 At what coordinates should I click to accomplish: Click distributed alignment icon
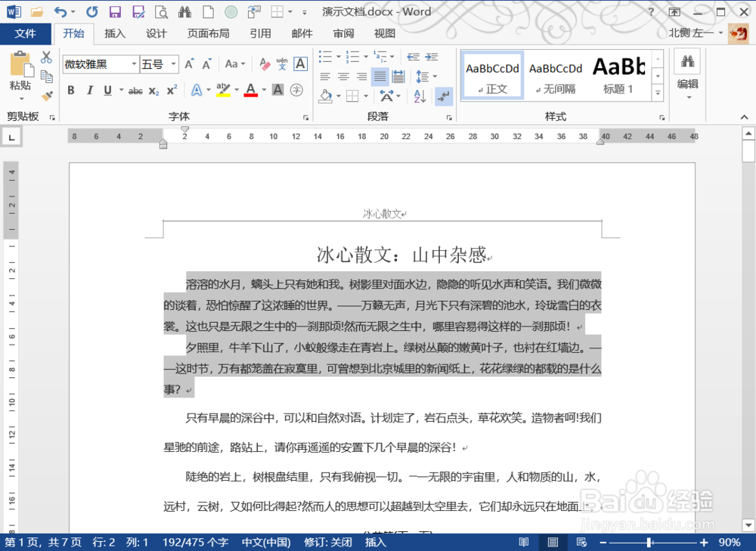(398, 76)
